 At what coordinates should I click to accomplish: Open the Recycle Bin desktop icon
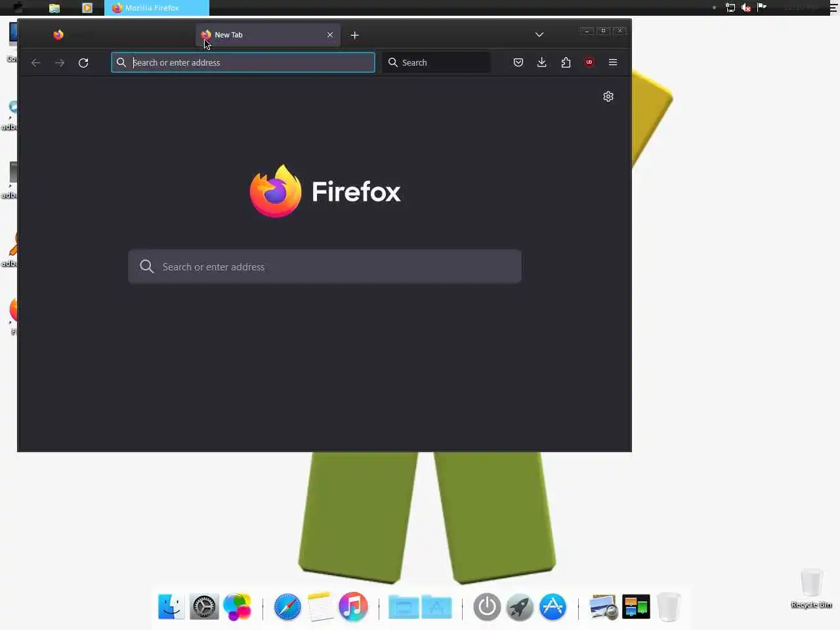point(812,589)
